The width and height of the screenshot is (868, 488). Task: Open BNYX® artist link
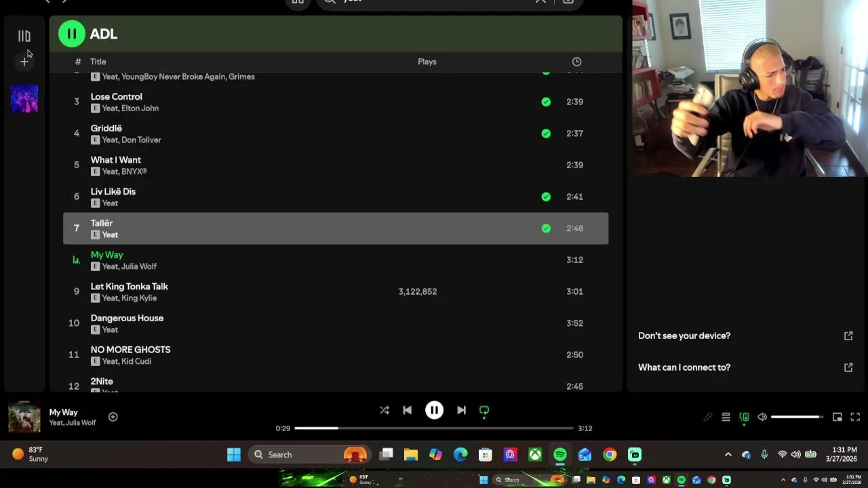pos(134,171)
